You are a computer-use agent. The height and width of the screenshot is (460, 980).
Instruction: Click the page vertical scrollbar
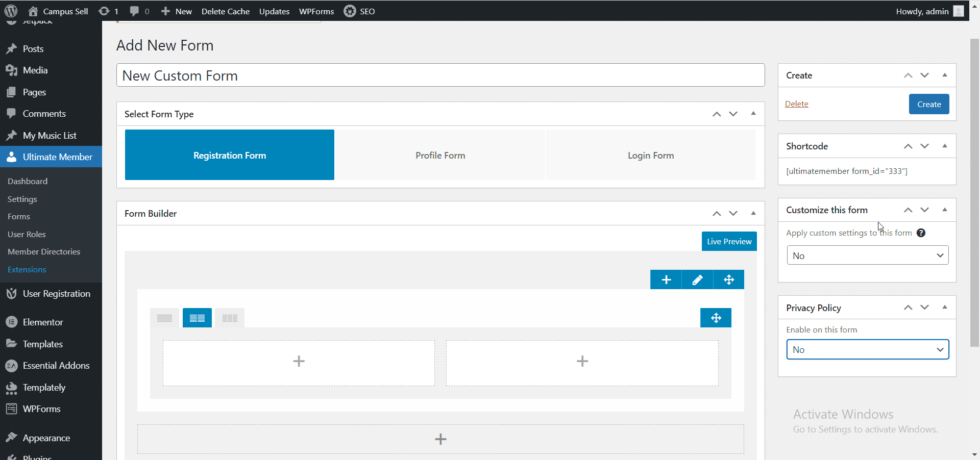click(974, 193)
